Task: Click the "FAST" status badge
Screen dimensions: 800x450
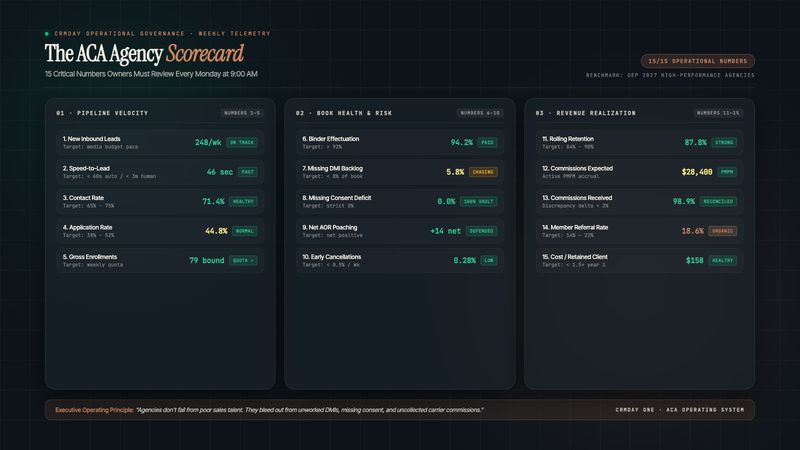Action: click(x=247, y=172)
